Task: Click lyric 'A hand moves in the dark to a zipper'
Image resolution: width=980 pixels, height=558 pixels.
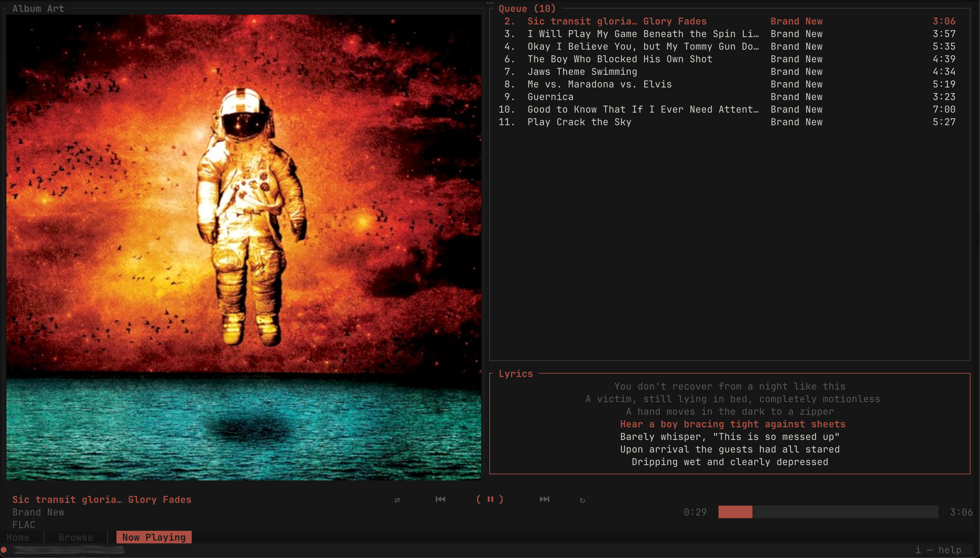Action: tap(729, 412)
